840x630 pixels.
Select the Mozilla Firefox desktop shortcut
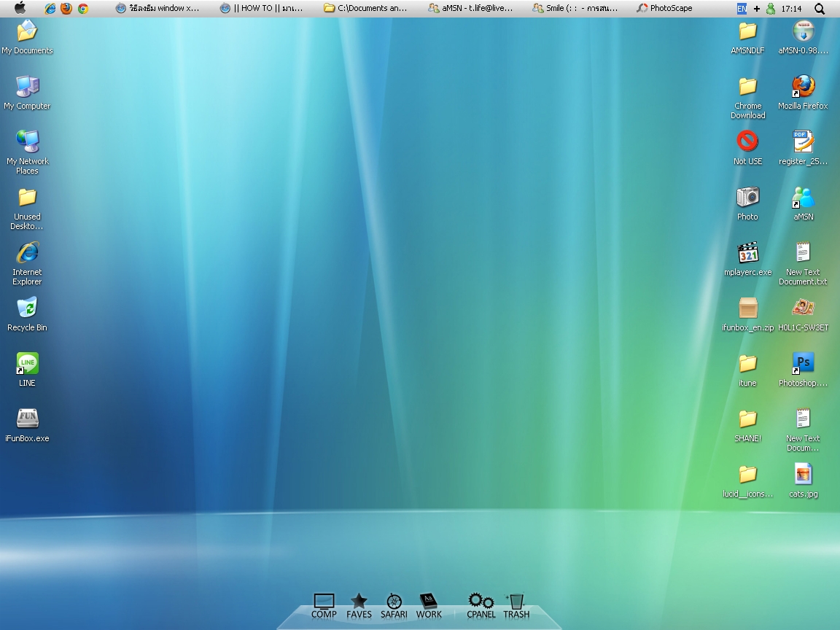coord(803,93)
